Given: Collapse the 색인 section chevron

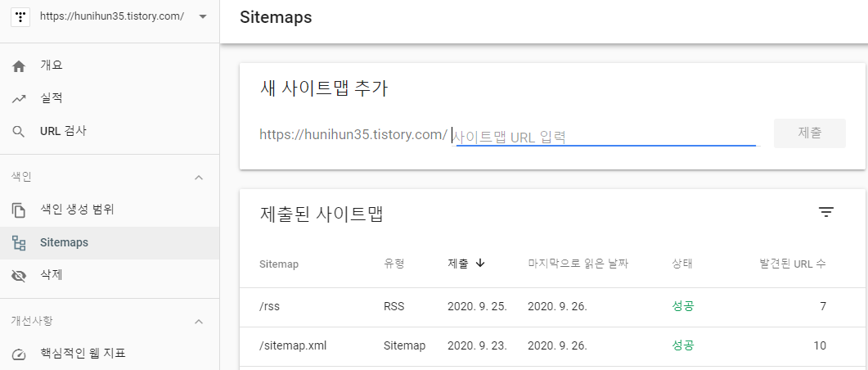Looking at the screenshot, I should click(x=200, y=178).
